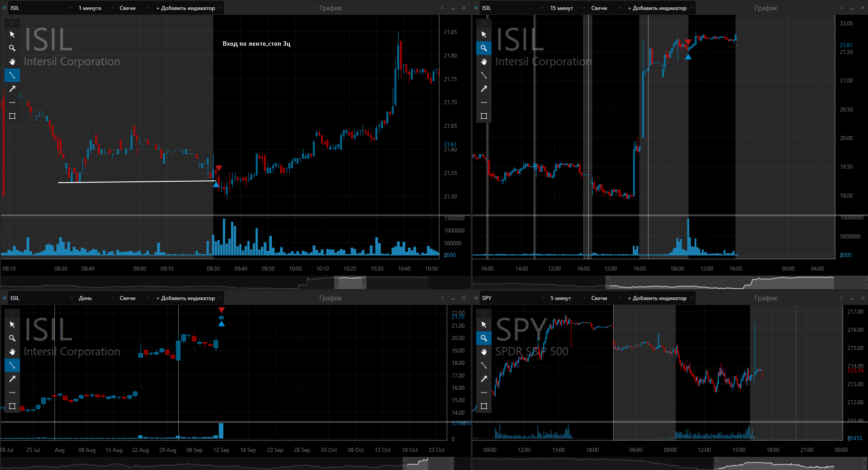
Task: Click the 'График' title of the daily ISIL panel
Action: (x=331, y=298)
